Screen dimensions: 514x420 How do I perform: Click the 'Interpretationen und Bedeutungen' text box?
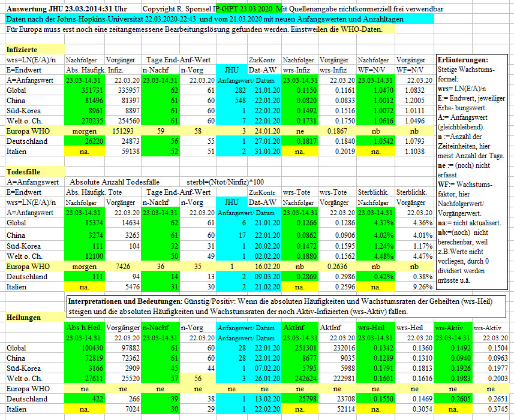[287, 306]
